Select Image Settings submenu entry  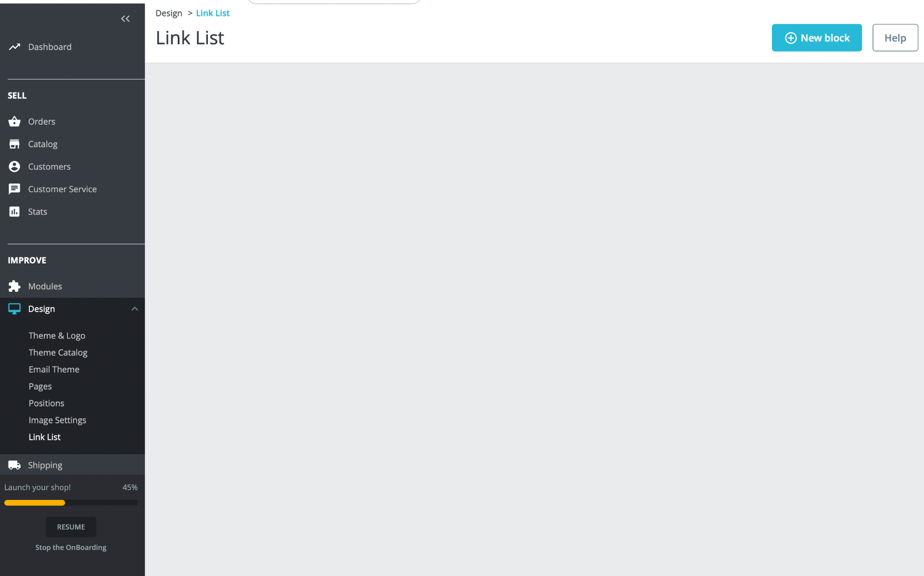click(57, 420)
